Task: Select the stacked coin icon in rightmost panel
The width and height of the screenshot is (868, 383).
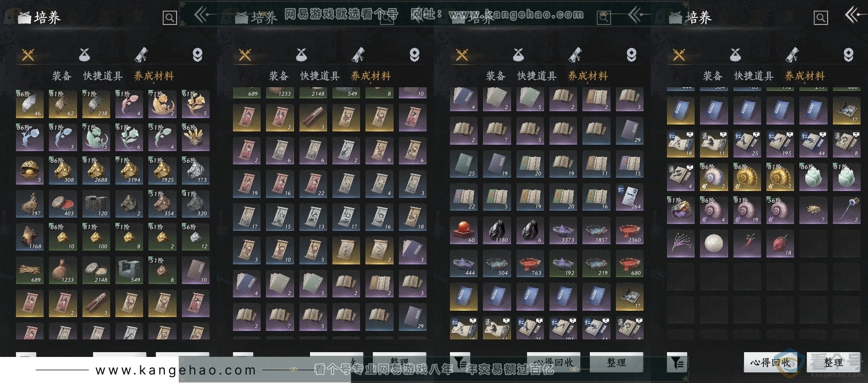Action: pos(848,54)
